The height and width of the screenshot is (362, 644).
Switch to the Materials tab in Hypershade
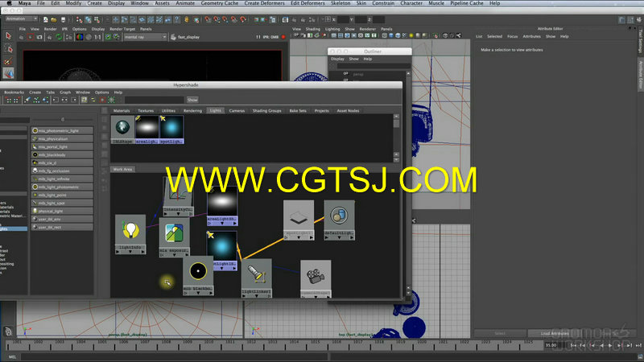click(122, 111)
